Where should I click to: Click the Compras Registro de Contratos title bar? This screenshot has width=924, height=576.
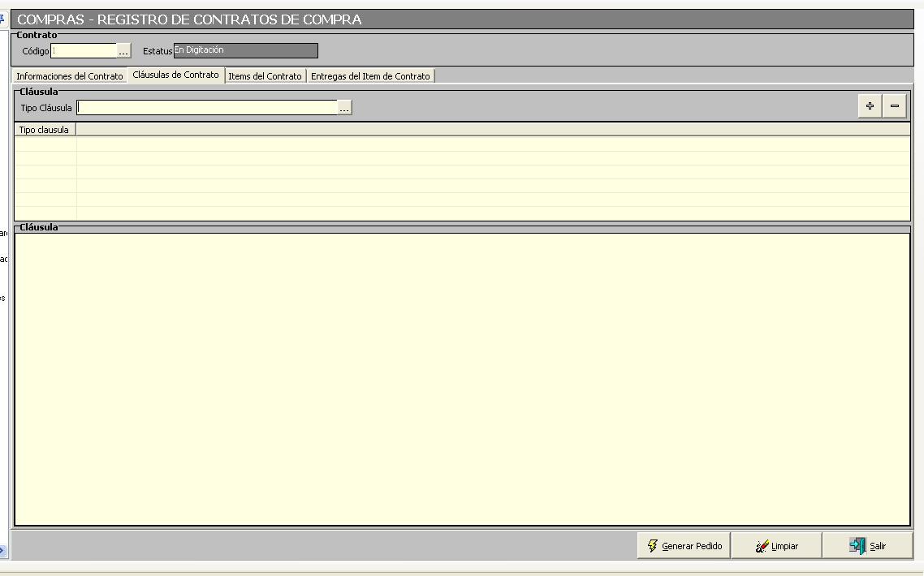pos(462,19)
